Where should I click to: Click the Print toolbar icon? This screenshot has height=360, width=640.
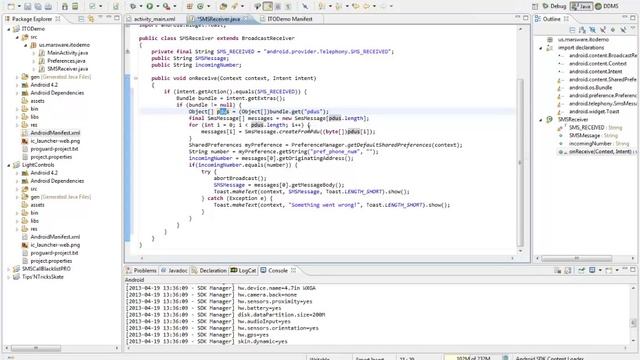pyautogui.click(x=48, y=7)
